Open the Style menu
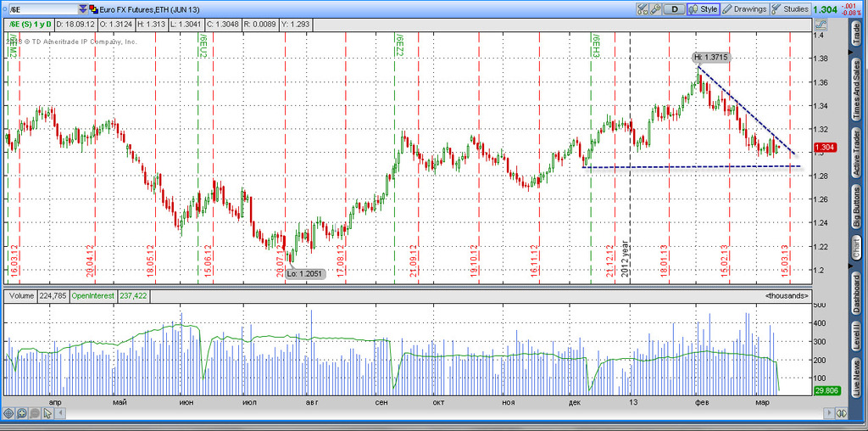The width and height of the screenshot is (868, 431). 703,8
